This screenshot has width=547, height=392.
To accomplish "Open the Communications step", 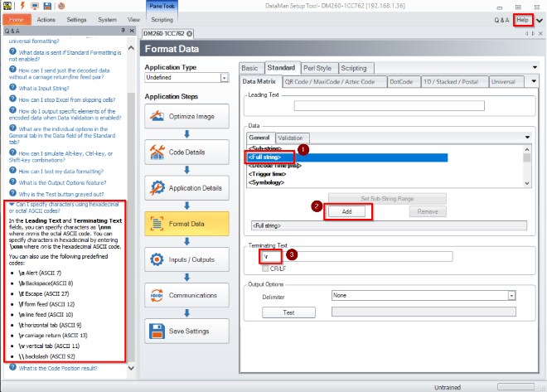I will pos(184,296).
